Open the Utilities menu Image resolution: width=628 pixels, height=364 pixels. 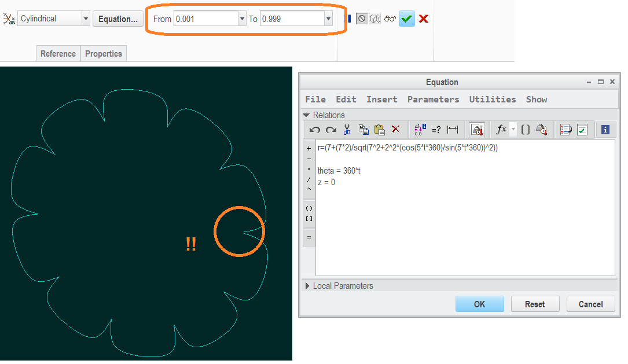[x=492, y=100]
